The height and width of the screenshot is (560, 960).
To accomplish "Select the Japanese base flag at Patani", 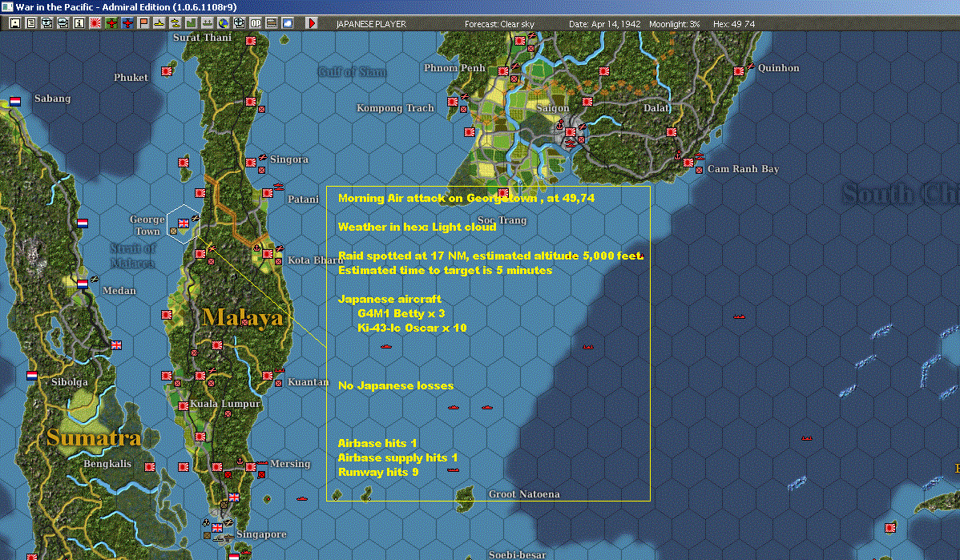I will click(x=268, y=193).
